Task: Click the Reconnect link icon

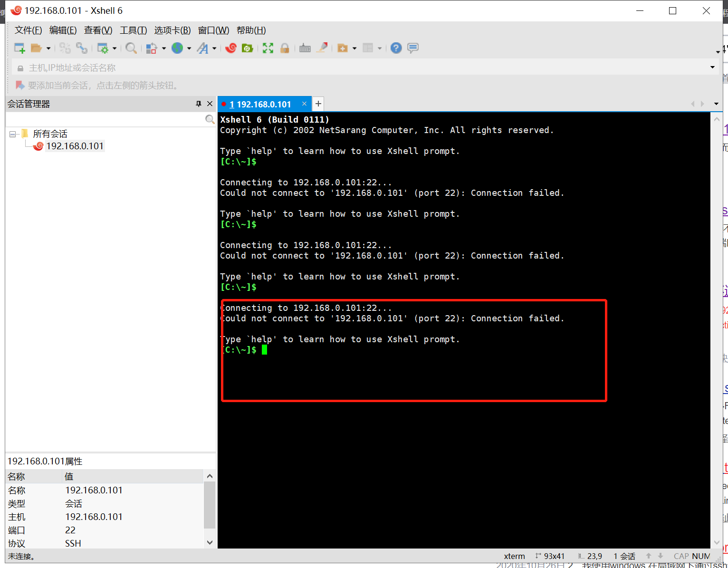Action: (x=82, y=48)
